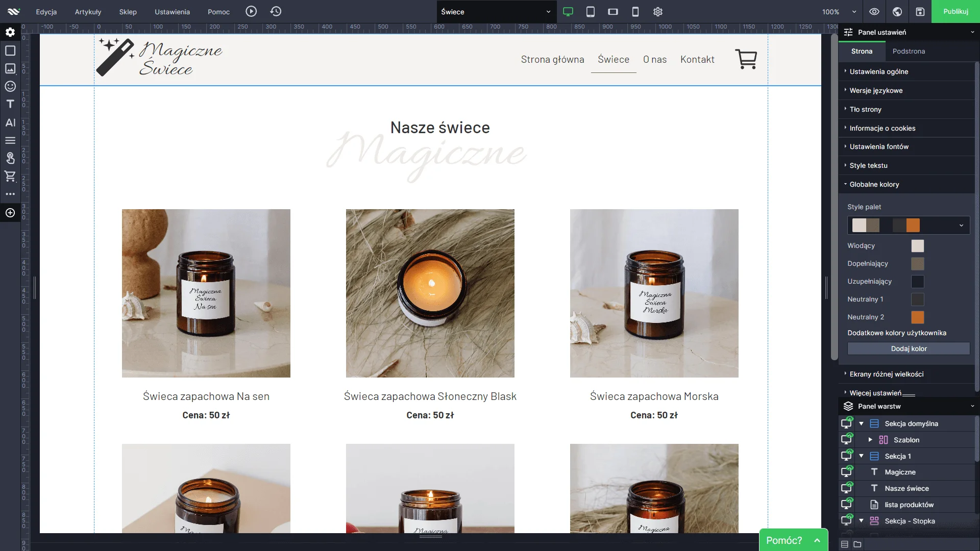Screen dimensions: 980x551
Task: Click the image tool icon in the left sidebar
Action: pos(10,68)
